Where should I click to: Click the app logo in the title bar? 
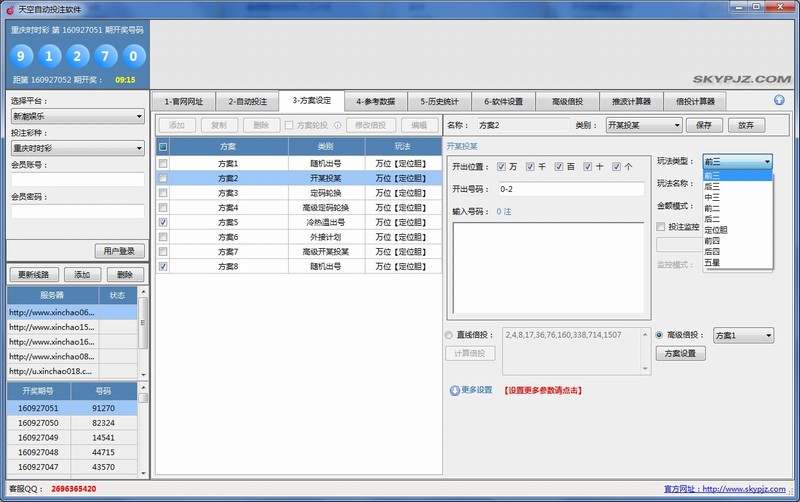click(9, 8)
